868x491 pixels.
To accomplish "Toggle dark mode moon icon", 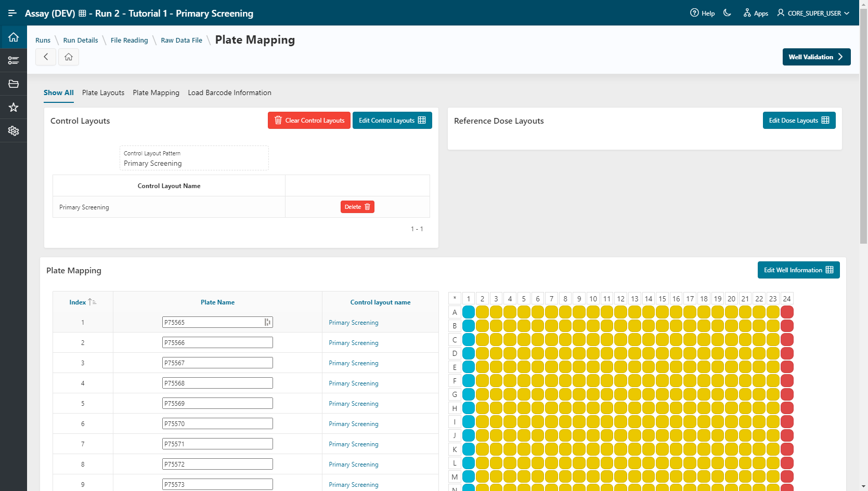I will (x=727, y=13).
